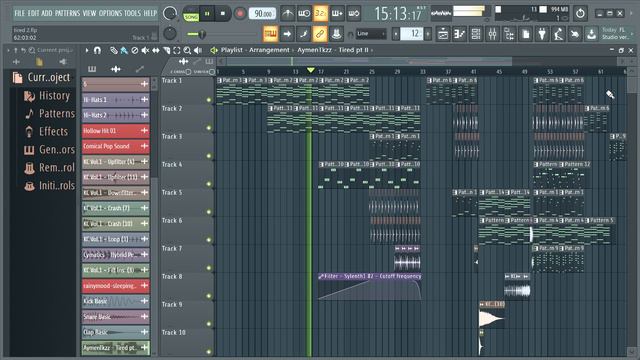Stop playback

(223, 13)
